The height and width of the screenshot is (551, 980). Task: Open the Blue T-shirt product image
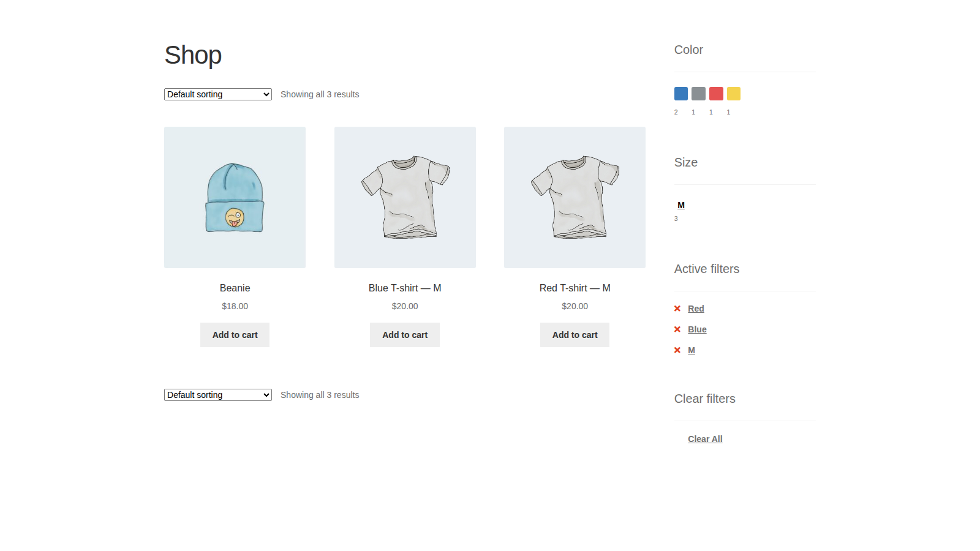[x=405, y=197]
